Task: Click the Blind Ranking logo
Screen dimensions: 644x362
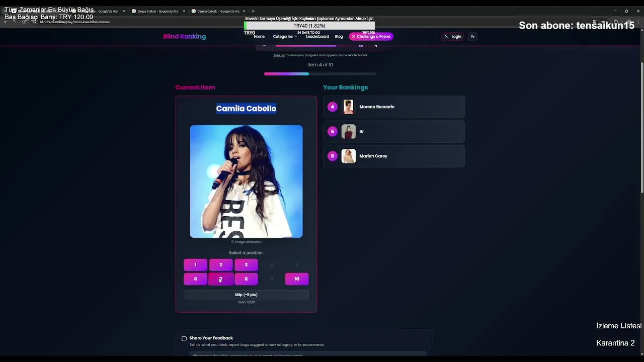Action: tap(184, 36)
